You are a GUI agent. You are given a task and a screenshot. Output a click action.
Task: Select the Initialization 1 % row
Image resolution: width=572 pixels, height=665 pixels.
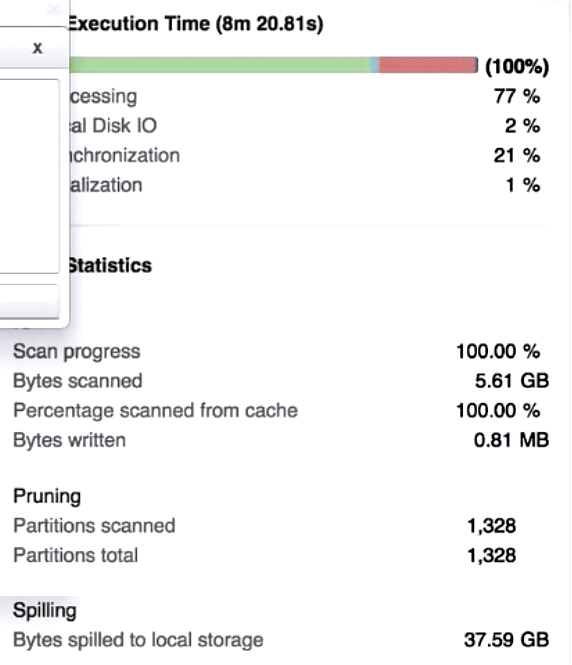(x=304, y=185)
